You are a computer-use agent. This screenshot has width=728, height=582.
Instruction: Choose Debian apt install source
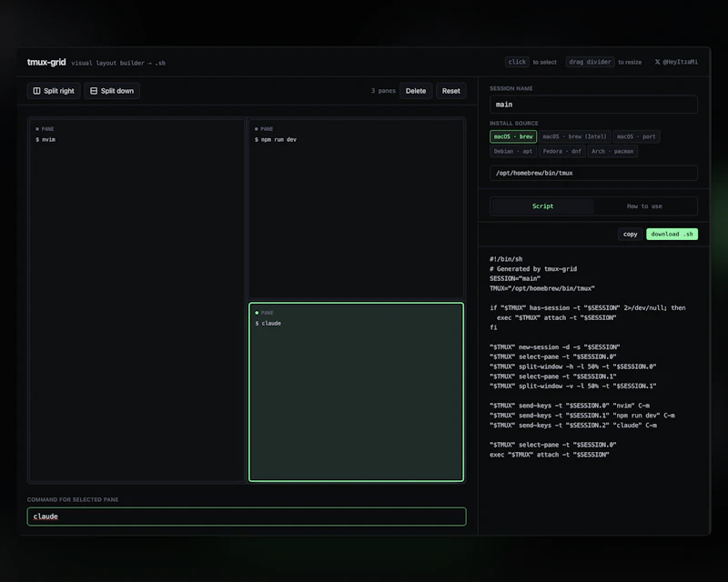coord(513,151)
